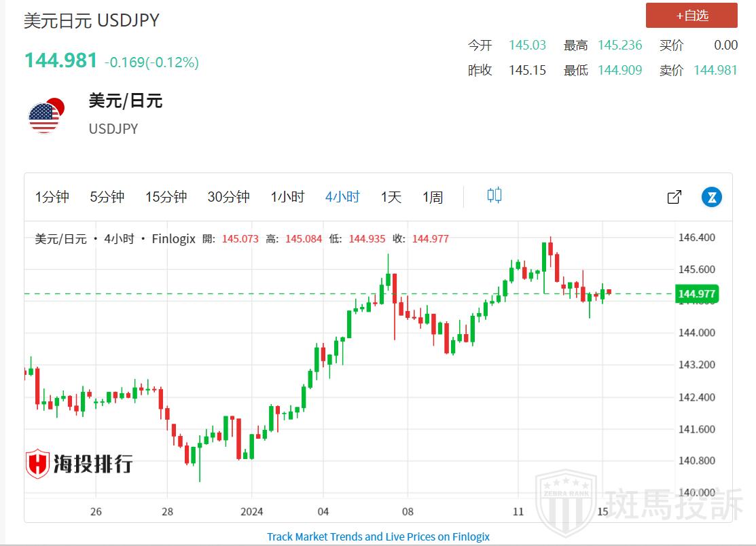Click the 26 date axis label
756x546 pixels.
point(96,512)
